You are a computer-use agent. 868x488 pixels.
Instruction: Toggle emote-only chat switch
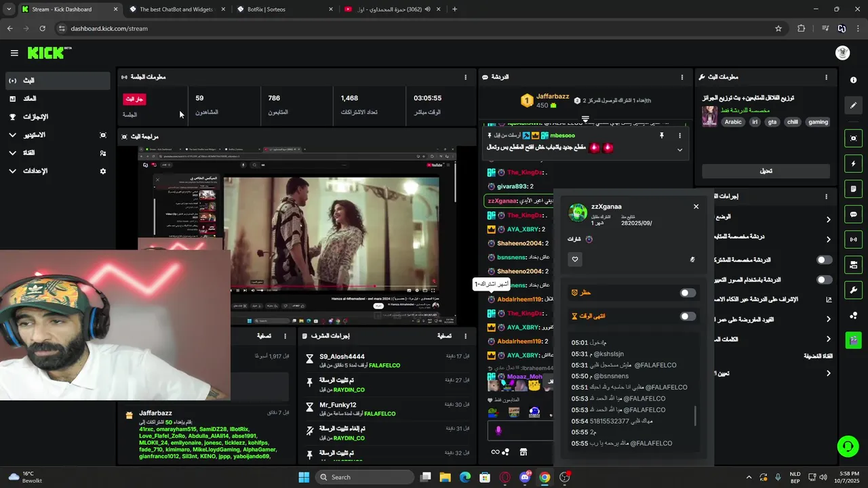point(824,279)
